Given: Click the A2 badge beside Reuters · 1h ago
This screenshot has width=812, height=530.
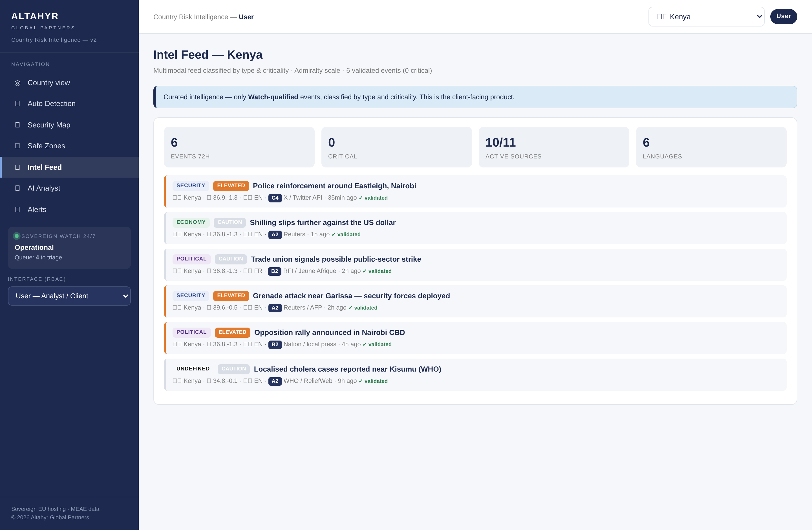Looking at the screenshot, I should coord(275,235).
